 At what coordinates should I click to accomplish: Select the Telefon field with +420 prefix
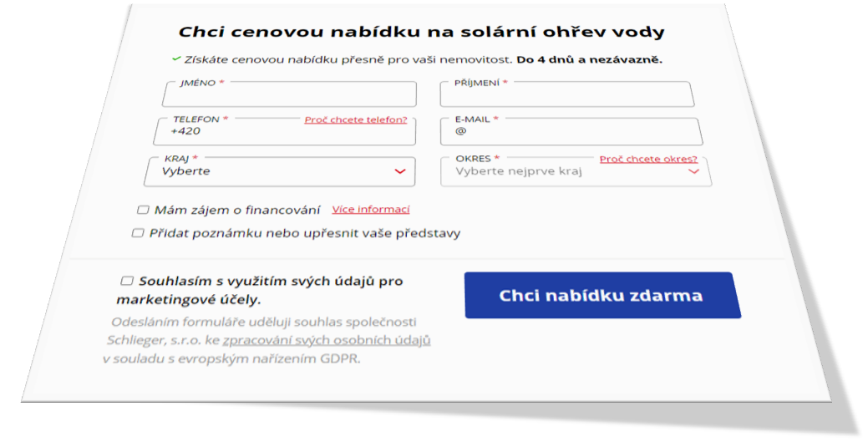click(x=284, y=133)
